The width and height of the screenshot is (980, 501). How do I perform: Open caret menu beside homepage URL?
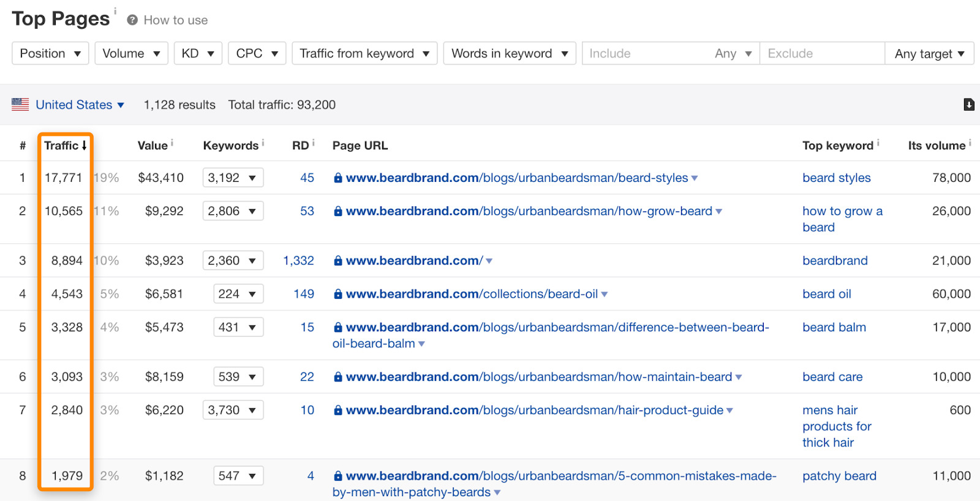(489, 261)
